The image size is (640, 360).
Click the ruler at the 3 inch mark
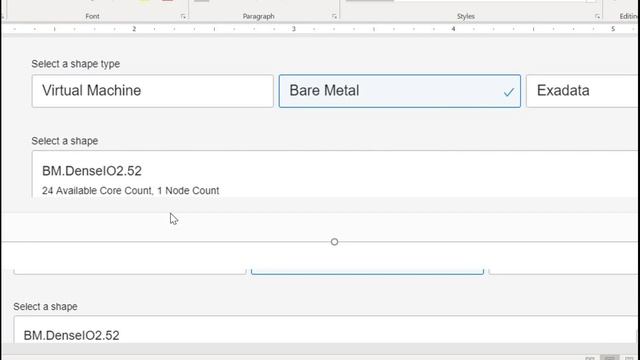[293, 29]
